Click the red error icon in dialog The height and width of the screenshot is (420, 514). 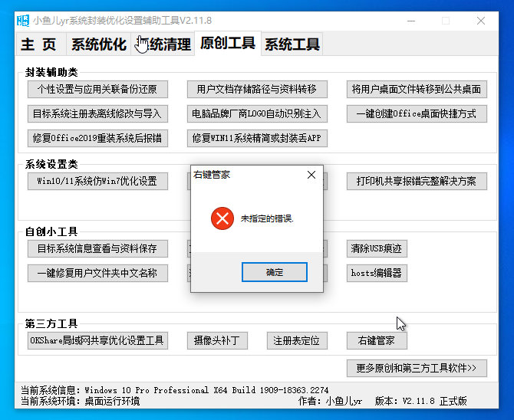point(222,219)
